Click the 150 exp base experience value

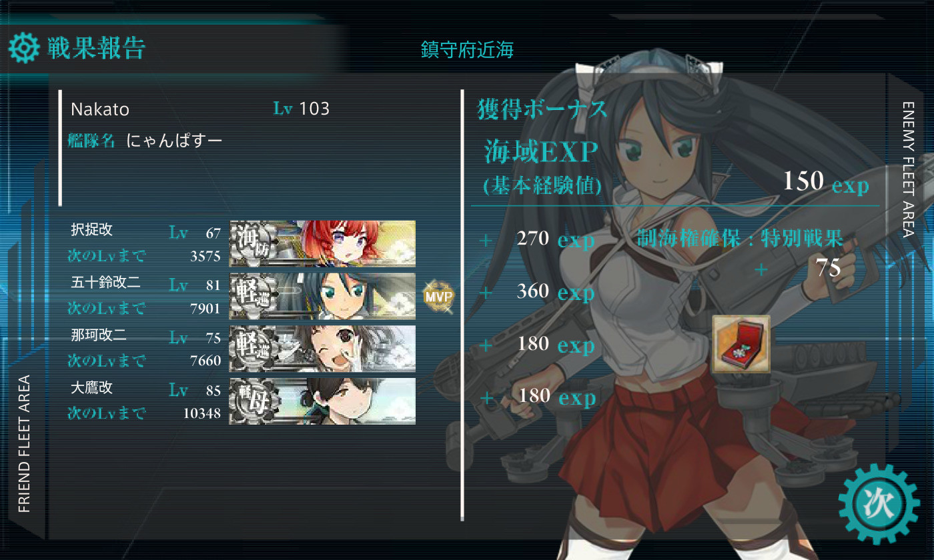(x=826, y=182)
